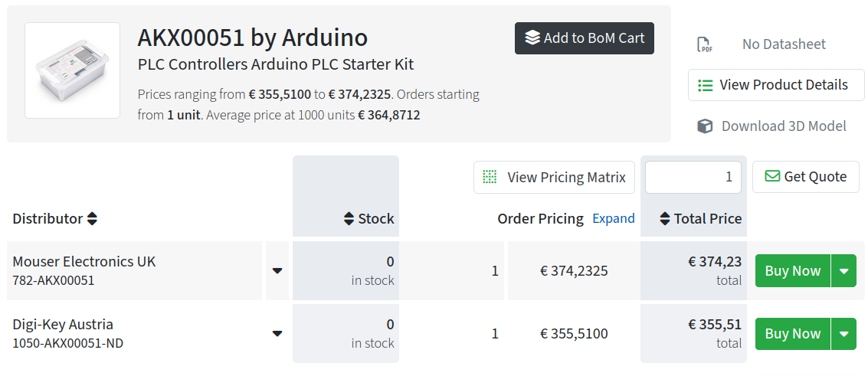Viewport: 868px width, 376px height.
Task: Expand Digi-Key Austria row details
Action: coord(277,333)
